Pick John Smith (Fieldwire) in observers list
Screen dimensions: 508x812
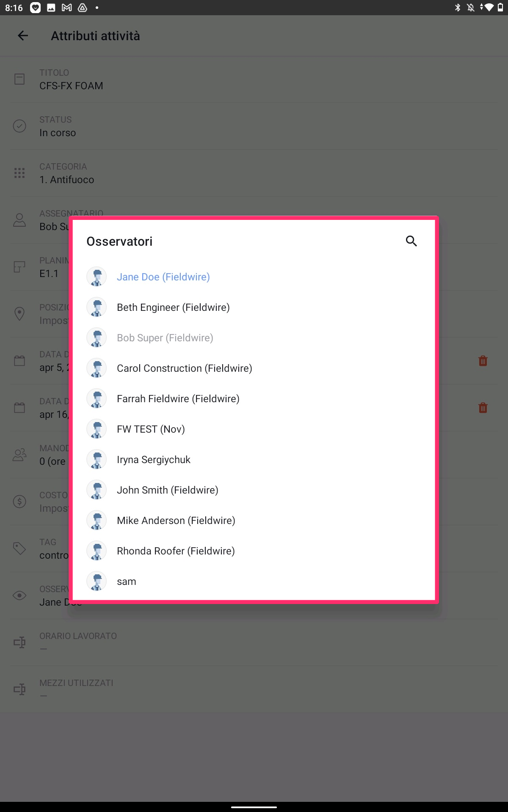pos(254,490)
